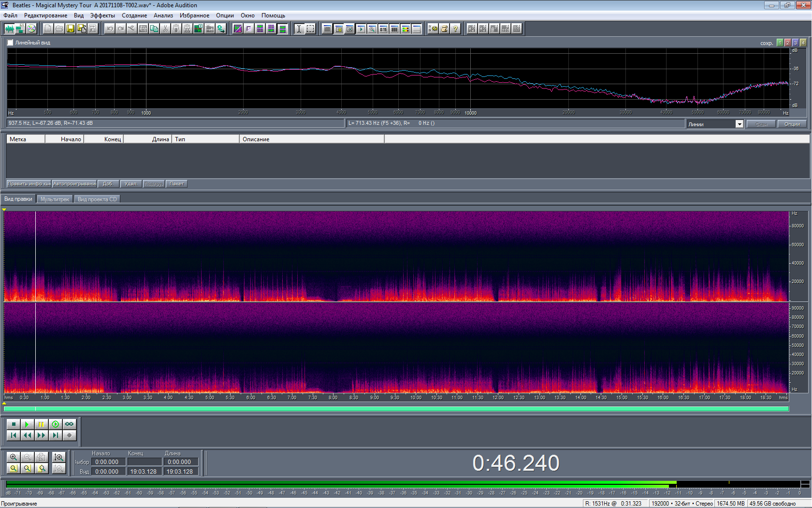The width and height of the screenshot is (812, 508).
Task: Pause playback with yellow pause button
Action: point(42,424)
